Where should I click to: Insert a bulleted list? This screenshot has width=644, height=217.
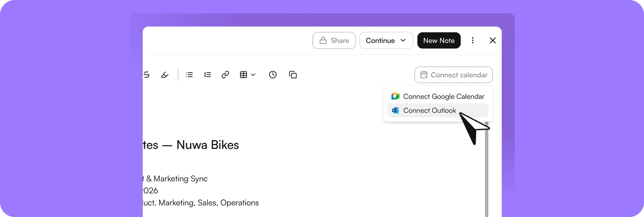click(x=189, y=75)
